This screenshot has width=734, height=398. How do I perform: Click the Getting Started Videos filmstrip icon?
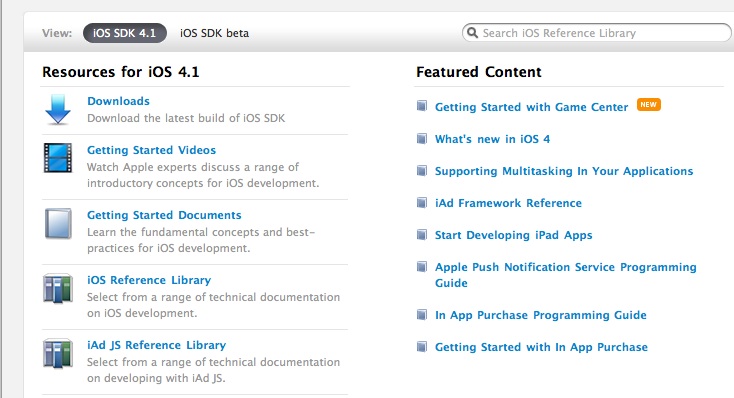pyautogui.click(x=58, y=158)
